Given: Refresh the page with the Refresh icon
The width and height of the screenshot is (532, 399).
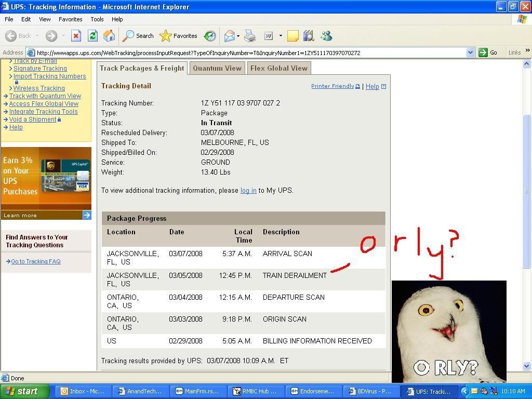Looking at the screenshot, I should click(x=92, y=36).
